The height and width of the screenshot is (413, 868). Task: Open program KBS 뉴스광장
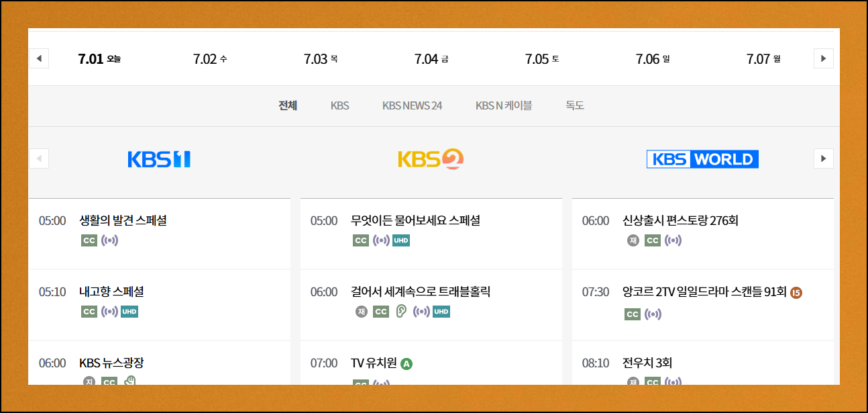click(111, 363)
